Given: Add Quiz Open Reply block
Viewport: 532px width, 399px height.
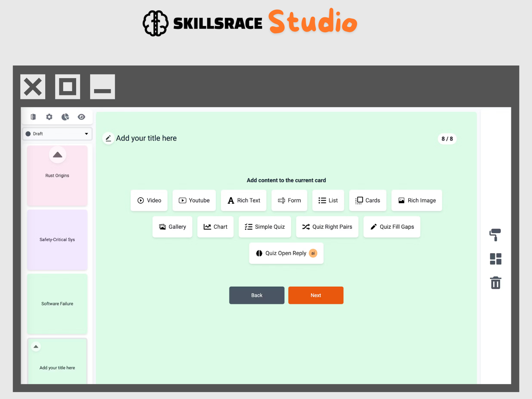Looking at the screenshot, I should click(x=286, y=253).
